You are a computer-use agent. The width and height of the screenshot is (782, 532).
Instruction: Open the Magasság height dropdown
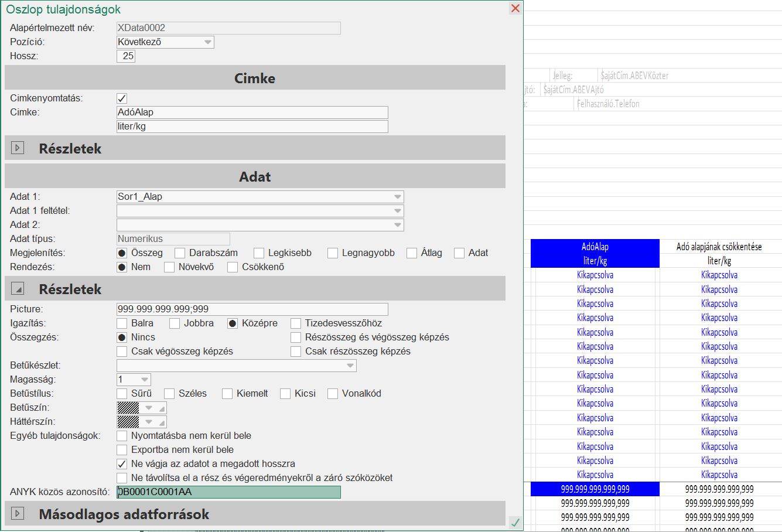(144, 380)
